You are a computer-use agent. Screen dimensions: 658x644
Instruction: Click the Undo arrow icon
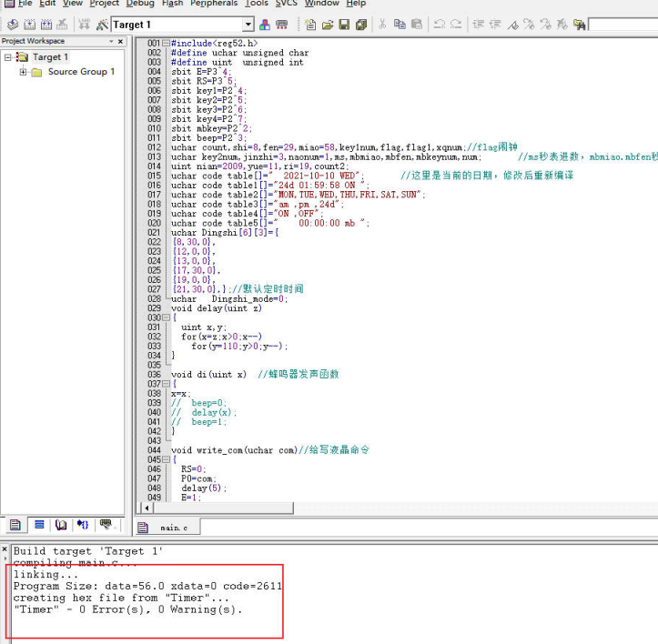point(440,24)
